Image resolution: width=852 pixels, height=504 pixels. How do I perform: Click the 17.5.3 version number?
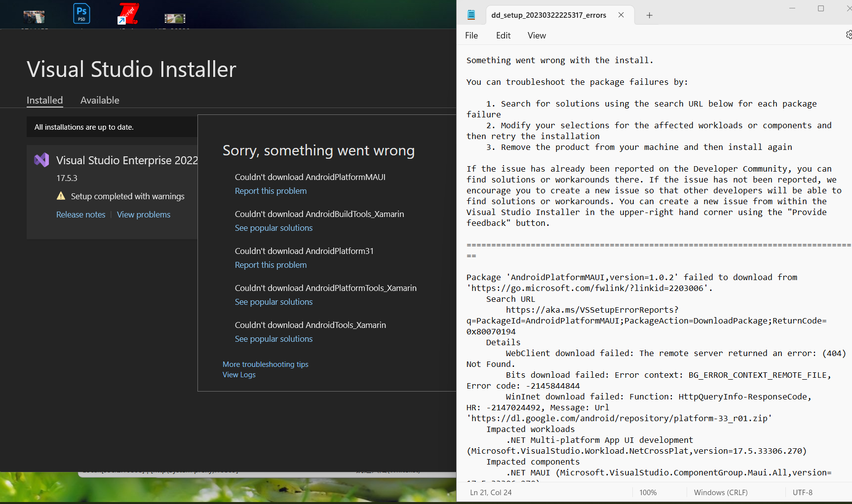tap(67, 178)
